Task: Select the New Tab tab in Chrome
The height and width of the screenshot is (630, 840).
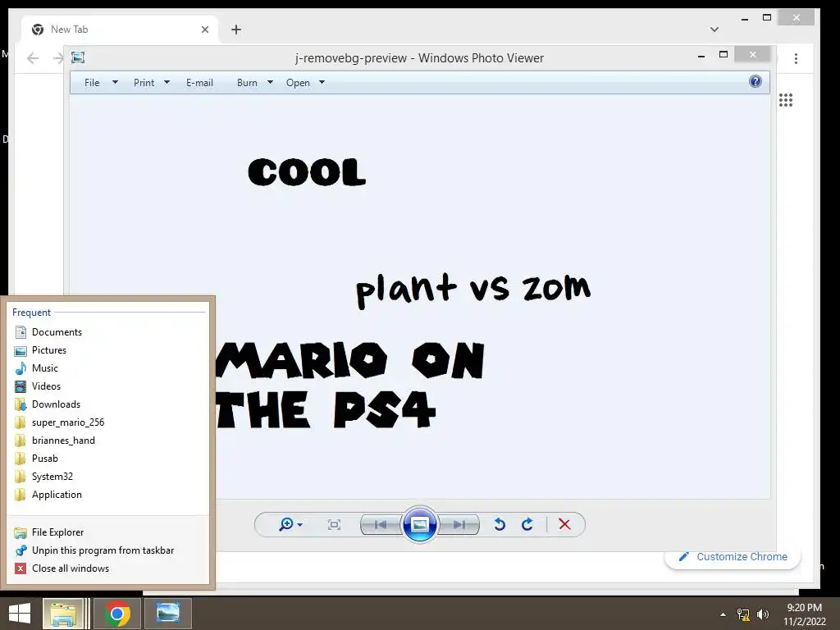Action: point(120,30)
